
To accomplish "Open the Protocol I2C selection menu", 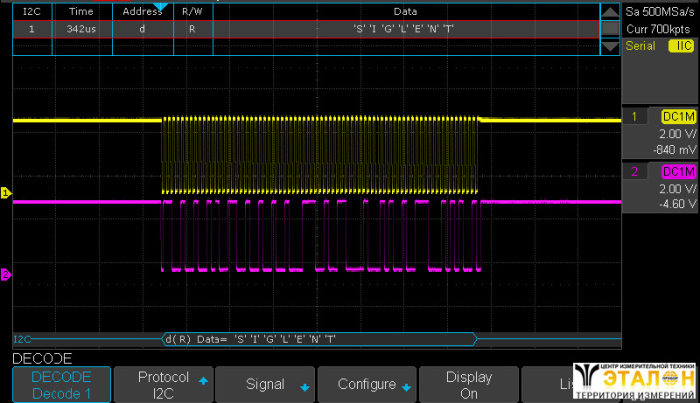I will point(163,384).
